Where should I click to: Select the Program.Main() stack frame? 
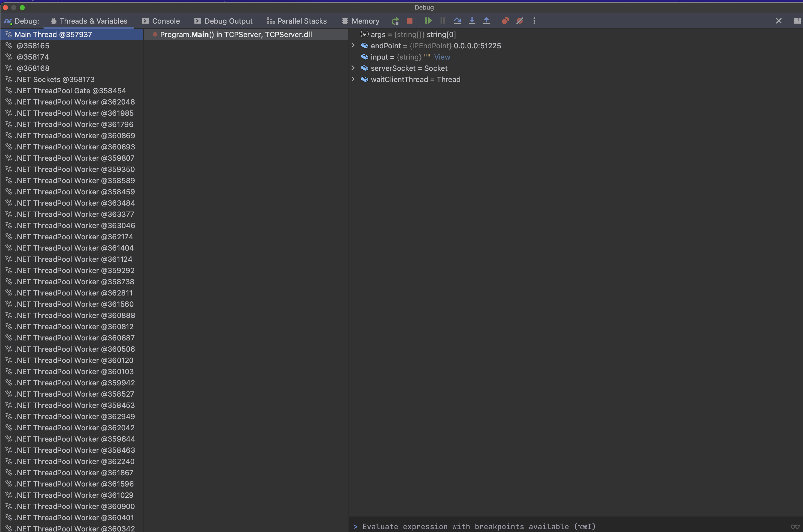[246, 34]
